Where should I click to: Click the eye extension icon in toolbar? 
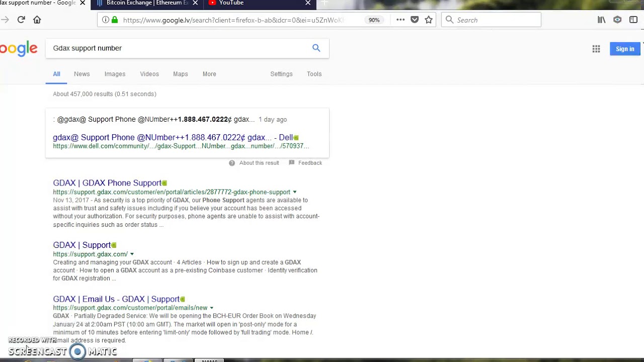point(617,20)
